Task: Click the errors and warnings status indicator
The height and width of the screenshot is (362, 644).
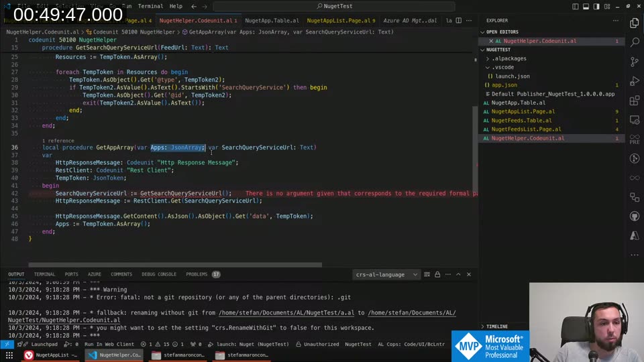Action: point(163,345)
